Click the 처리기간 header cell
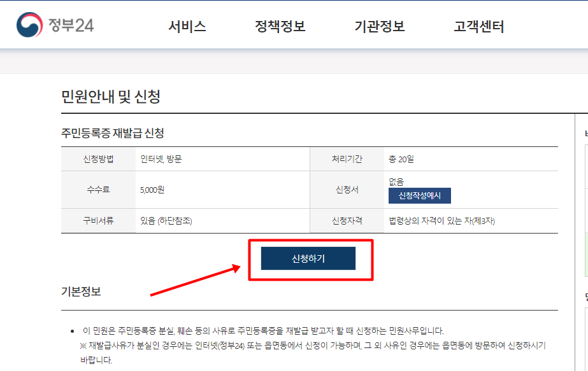The height and width of the screenshot is (371, 588). click(x=348, y=160)
